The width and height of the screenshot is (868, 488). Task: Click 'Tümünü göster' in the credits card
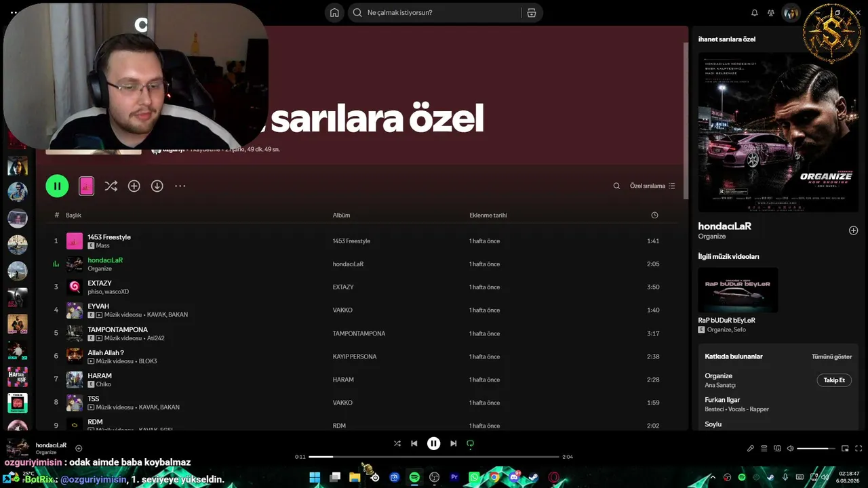[832, 357]
